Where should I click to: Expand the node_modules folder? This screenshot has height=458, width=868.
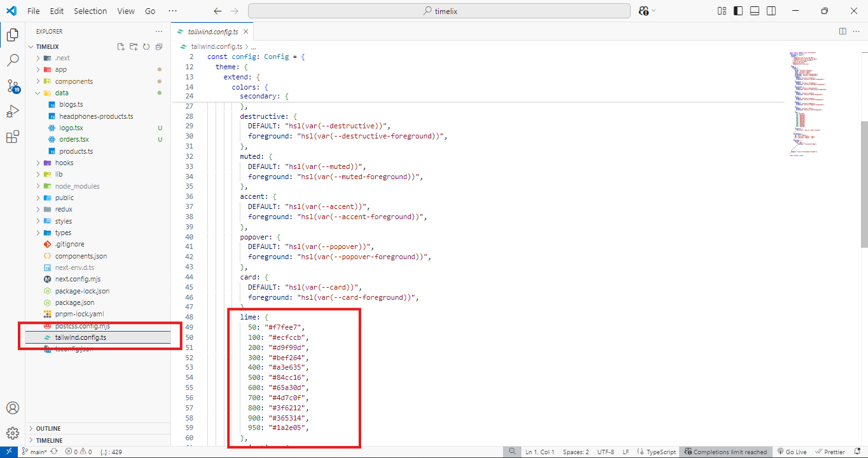38,186
